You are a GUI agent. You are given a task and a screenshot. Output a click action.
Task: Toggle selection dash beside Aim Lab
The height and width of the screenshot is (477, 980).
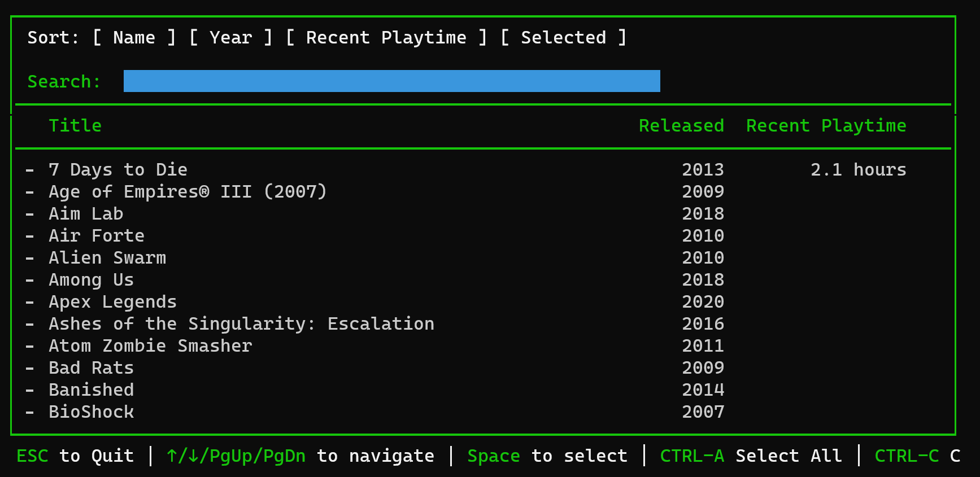pos(30,214)
